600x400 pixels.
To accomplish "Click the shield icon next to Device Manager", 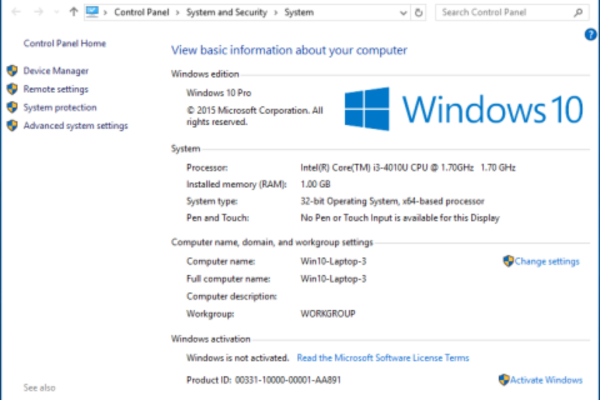I will click(x=12, y=71).
